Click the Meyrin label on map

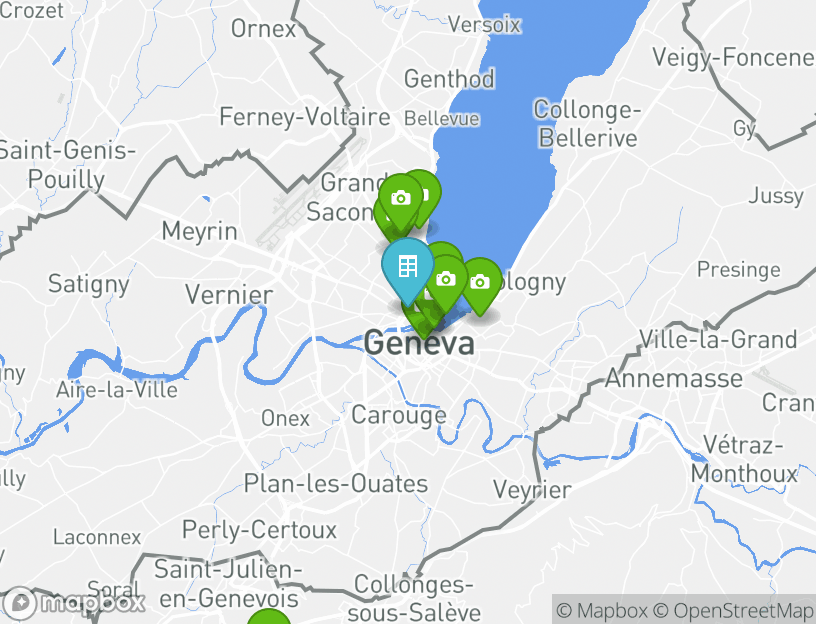tap(199, 231)
